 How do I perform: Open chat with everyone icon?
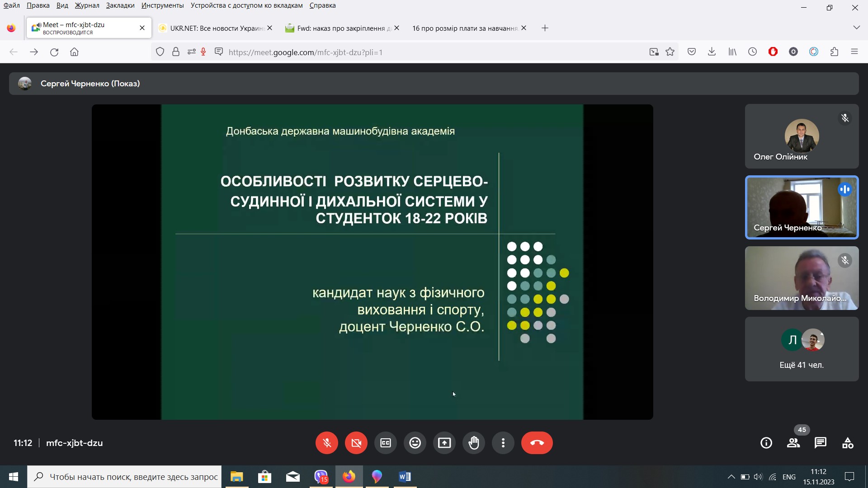point(821,443)
